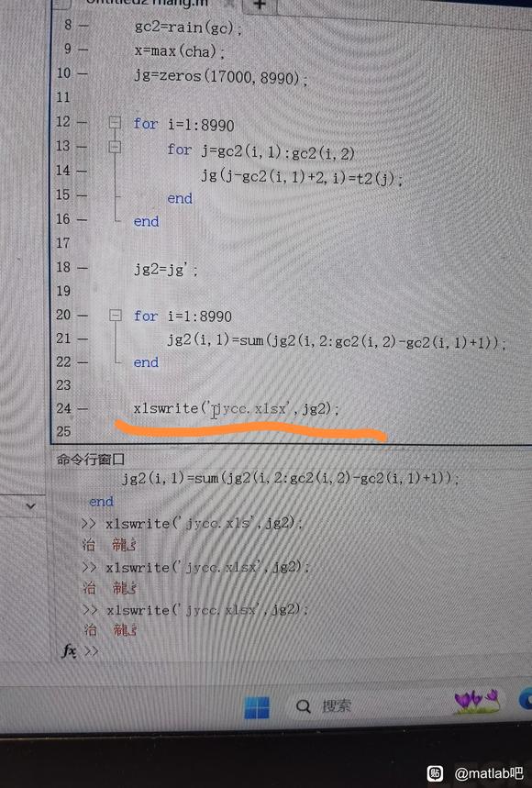Collapse the for loop fold at line 12
This screenshot has height=788, width=532.
tap(116, 122)
